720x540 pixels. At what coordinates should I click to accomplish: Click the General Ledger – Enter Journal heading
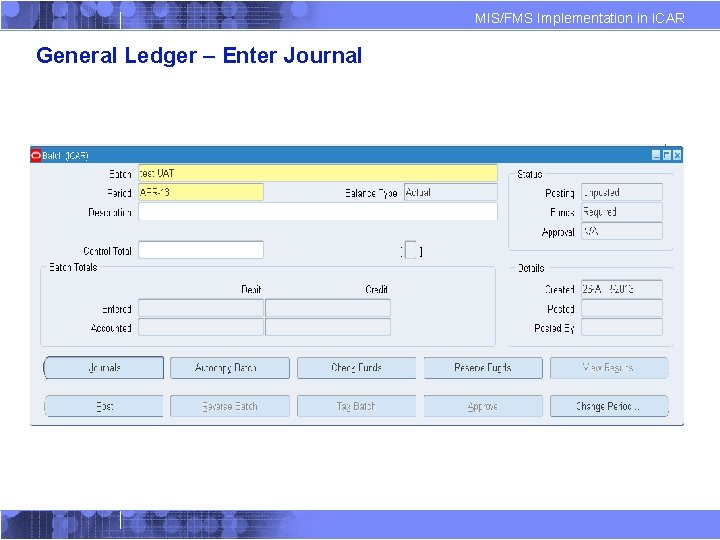[x=199, y=56]
